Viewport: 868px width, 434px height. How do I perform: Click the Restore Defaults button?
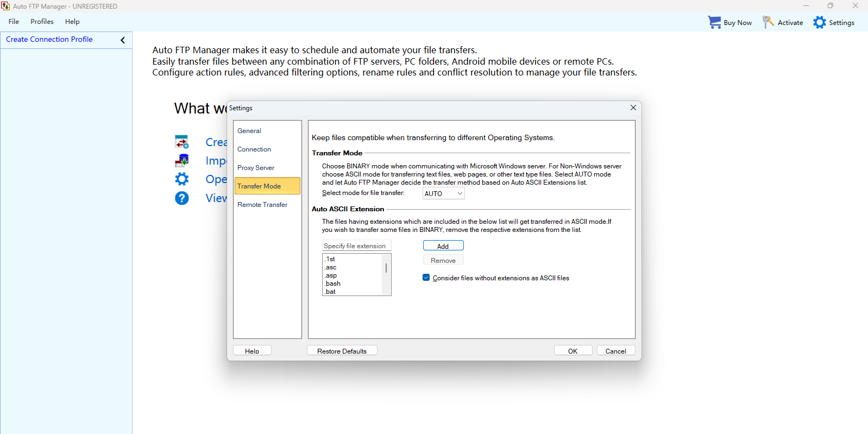pos(342,351)
